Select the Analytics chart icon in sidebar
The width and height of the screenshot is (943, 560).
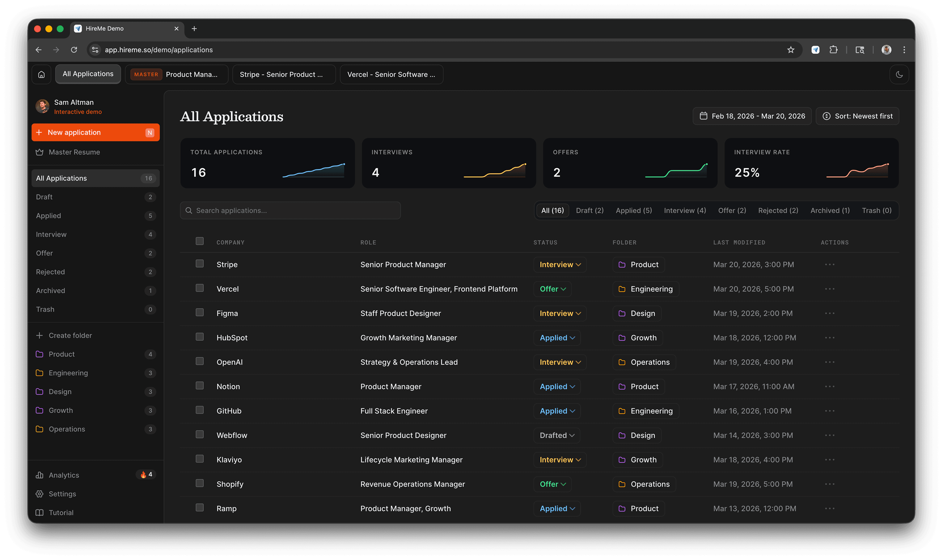[x=40, y=475]
